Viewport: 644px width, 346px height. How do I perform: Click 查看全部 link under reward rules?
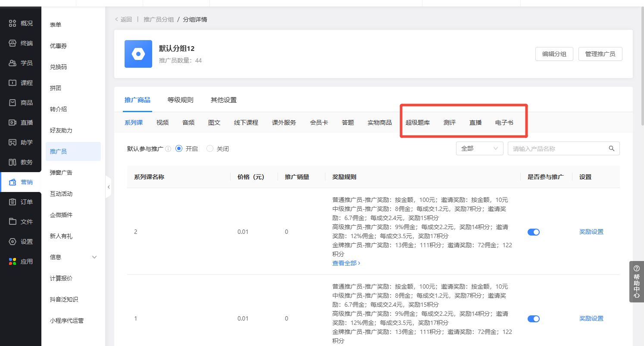tap(346, 263)
